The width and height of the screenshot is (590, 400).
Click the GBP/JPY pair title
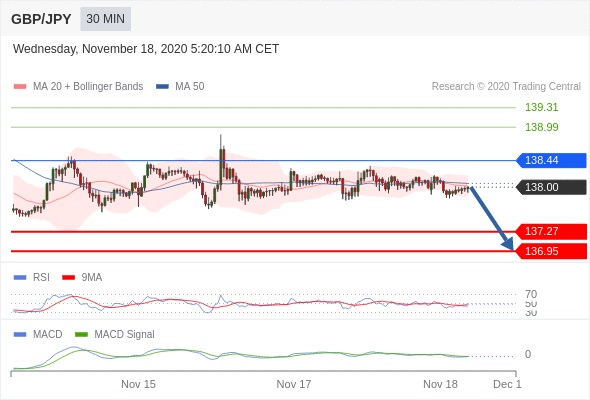pyautogui.click(x=41, y=19)
